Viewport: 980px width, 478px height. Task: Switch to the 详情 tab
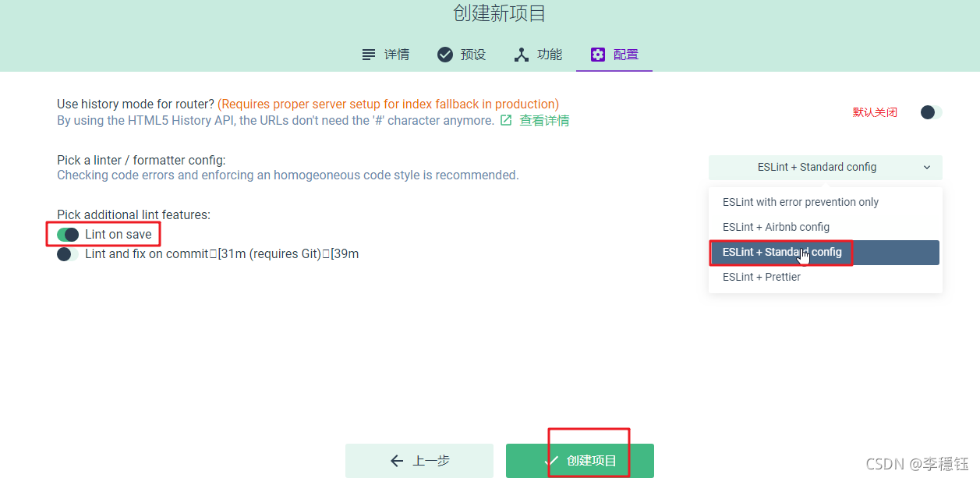point(386,55)
